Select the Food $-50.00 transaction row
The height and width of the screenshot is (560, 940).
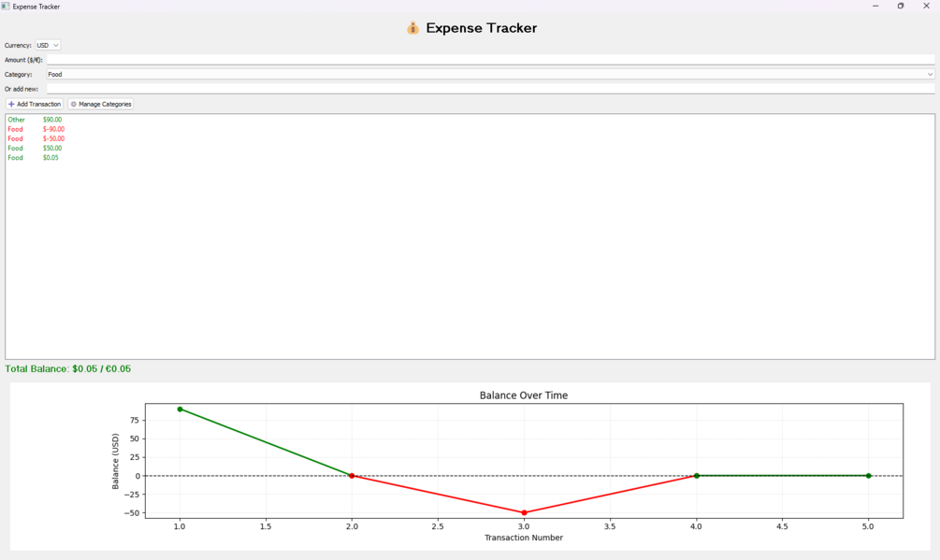[x=470, y=139]
